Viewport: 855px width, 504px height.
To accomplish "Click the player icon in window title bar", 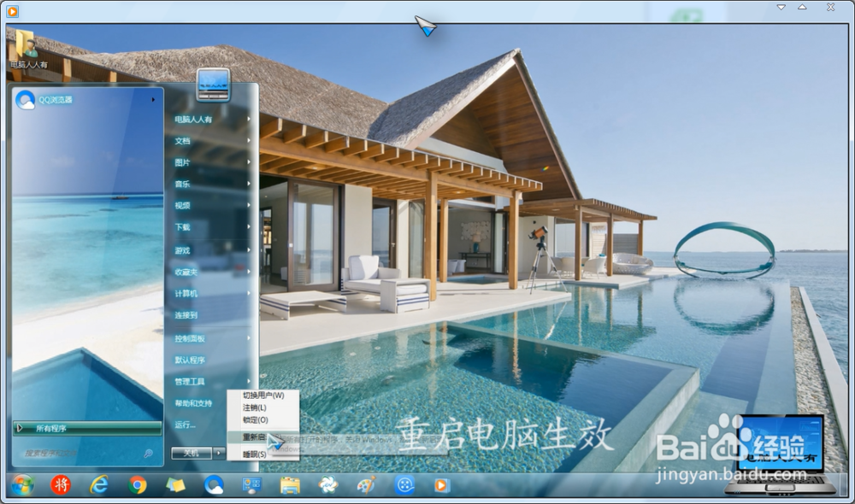I will click(x=12, y=10).
